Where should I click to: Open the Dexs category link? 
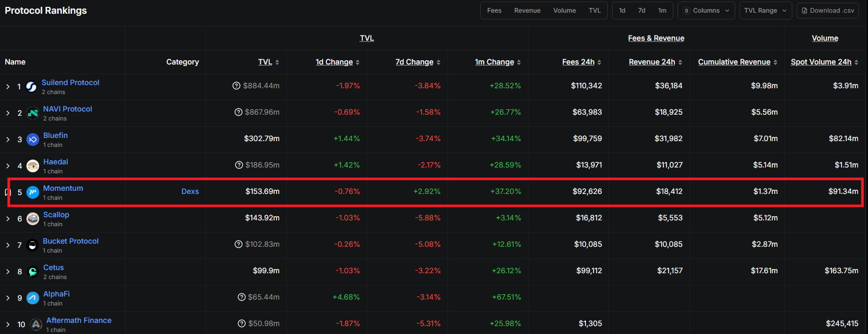pyautogui.click(x=190, y=191)
